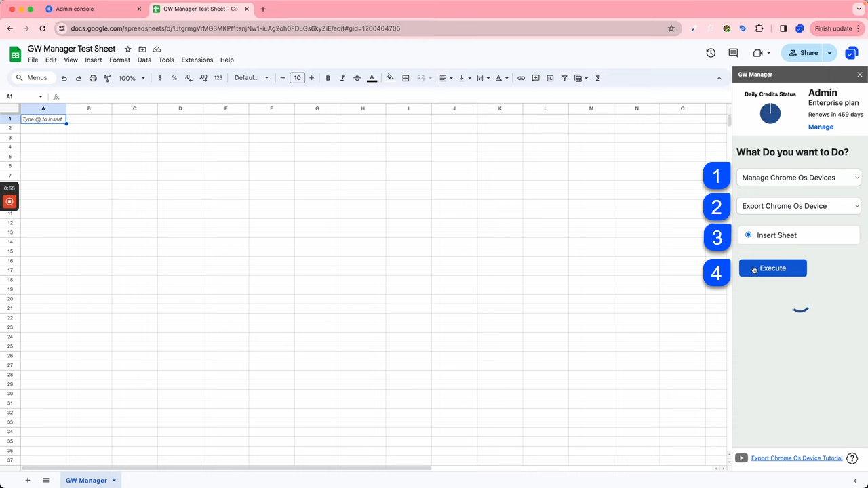
Task: Open Export Chrome Os Device Tutorial link
Action: point(797,458)
